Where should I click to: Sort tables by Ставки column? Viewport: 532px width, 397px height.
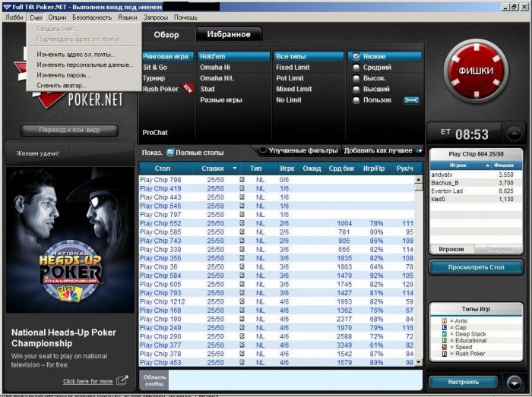213,169
